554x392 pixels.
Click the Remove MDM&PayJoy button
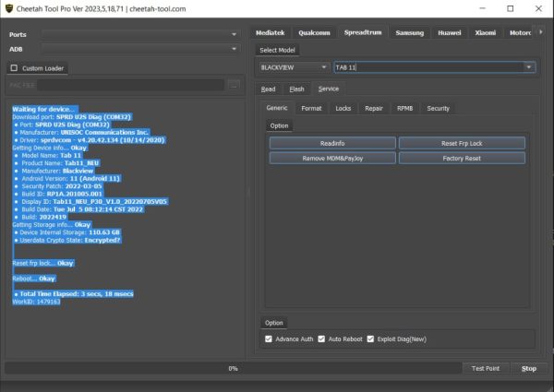pos(332,158)
